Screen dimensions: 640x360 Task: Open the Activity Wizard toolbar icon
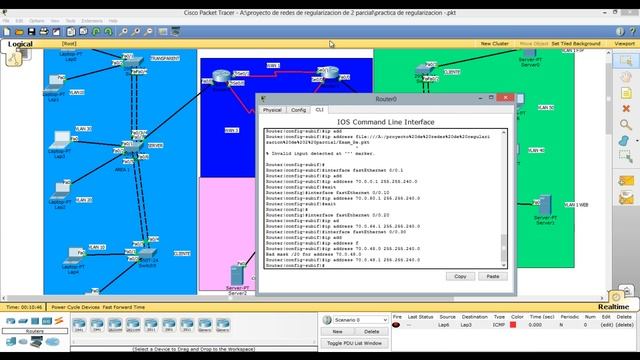click(56, 32)
